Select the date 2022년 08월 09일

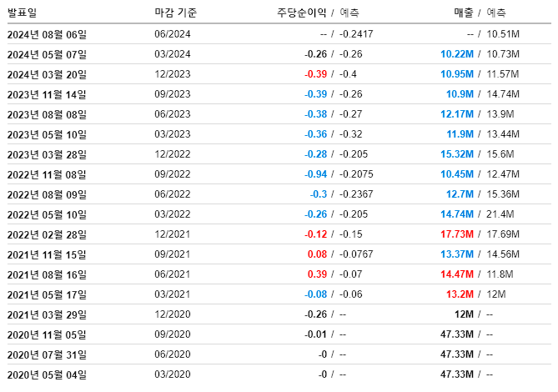pos(47,194)
